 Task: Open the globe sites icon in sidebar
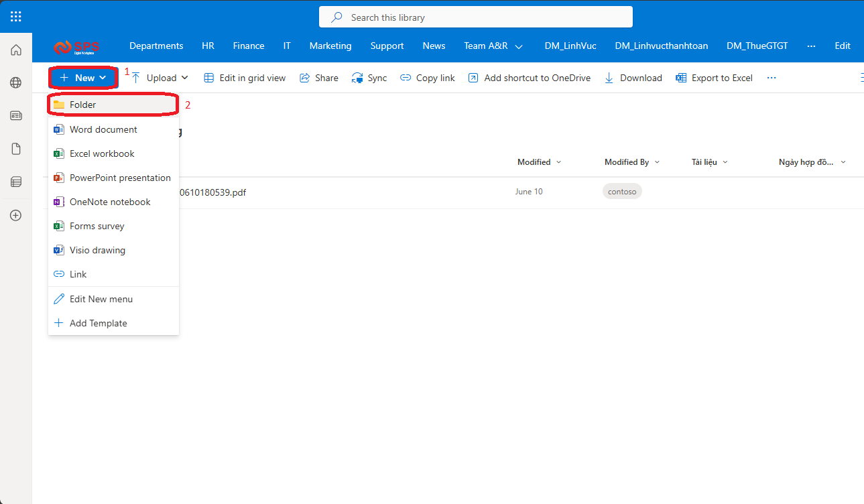(16, 82)
